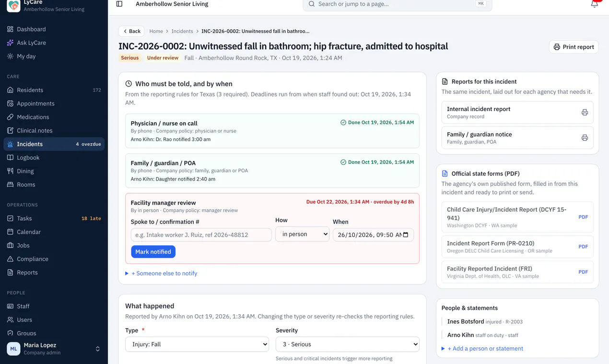Click the Print report button

(x=574, y=47)
